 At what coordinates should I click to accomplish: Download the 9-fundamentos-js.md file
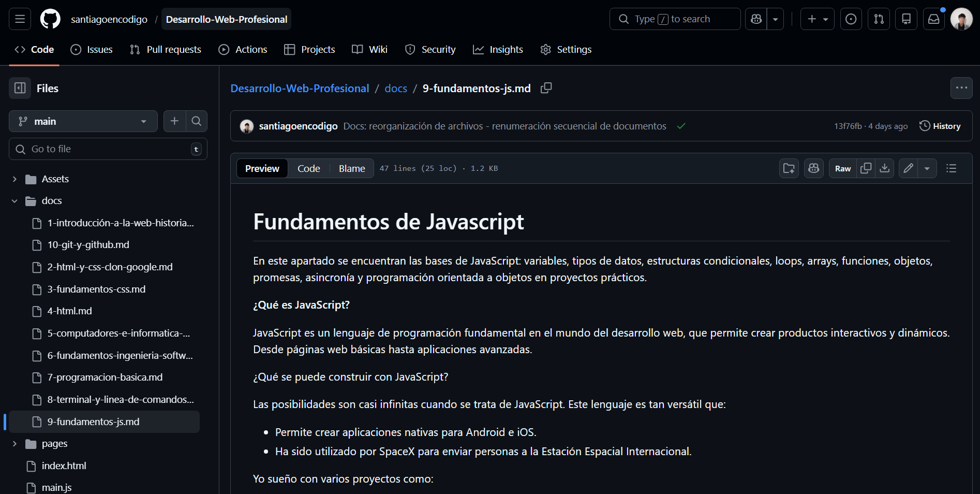[885, 168]
